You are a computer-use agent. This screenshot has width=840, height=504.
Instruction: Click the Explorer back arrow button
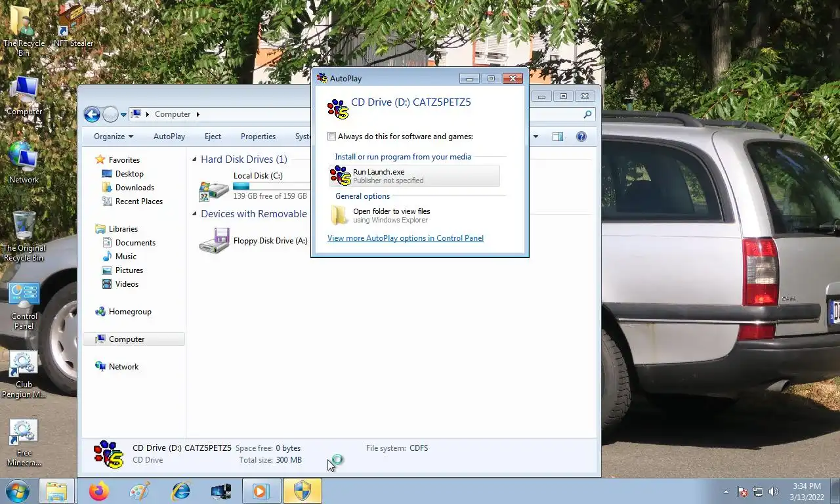pyautogui.click(x=92, y=114)
